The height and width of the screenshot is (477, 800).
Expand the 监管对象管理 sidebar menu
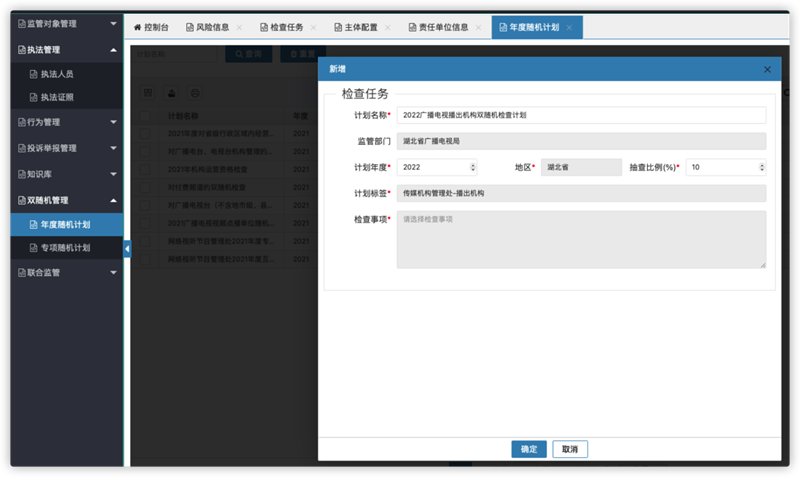click(x=113, y=23)
